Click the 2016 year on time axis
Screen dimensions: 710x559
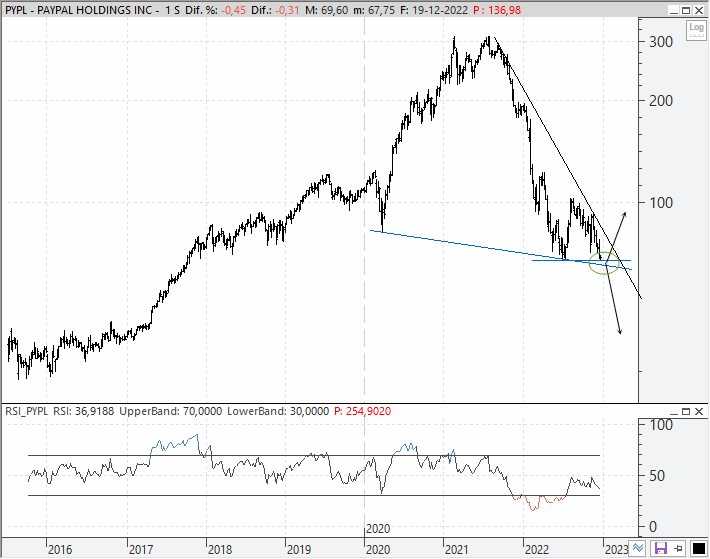click(x=60, y=549)
